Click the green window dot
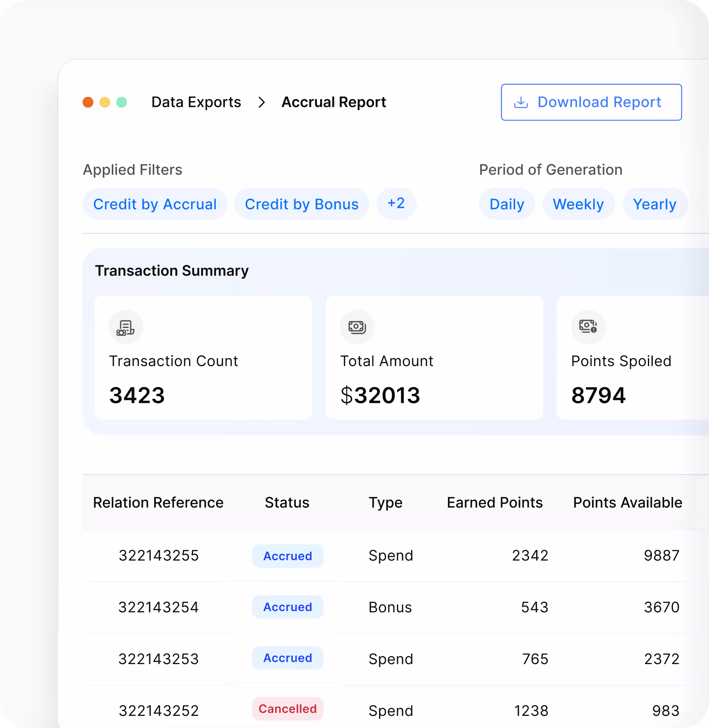This screenshot has width=709, height=728. tap(122, 102)
